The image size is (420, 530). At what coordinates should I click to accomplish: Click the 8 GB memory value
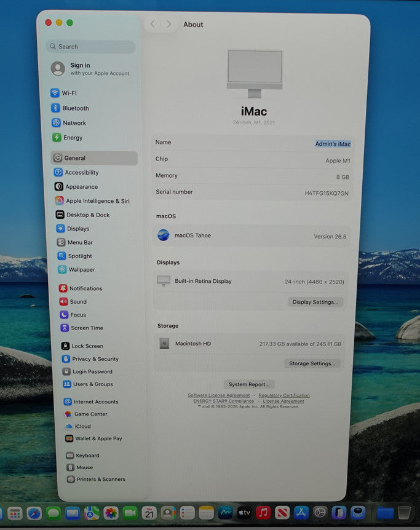(343, 177)
